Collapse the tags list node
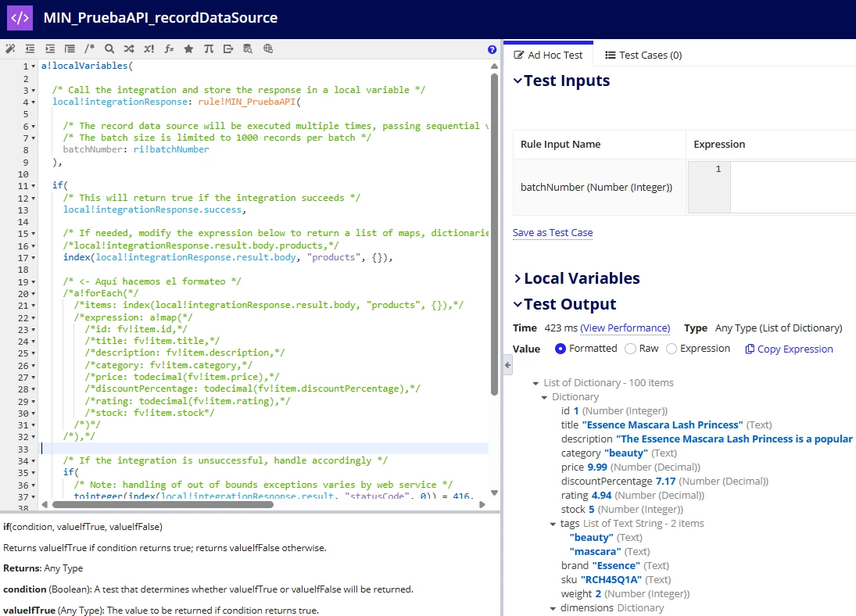 [x=553, y=525]
